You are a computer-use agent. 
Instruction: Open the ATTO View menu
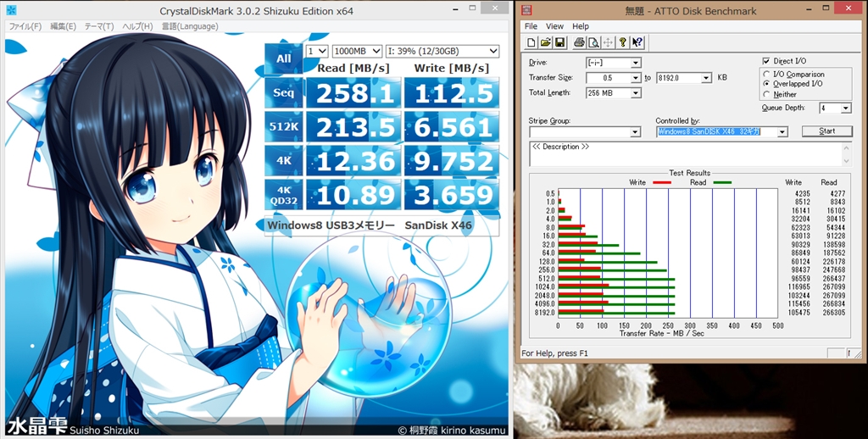(554, 26)
